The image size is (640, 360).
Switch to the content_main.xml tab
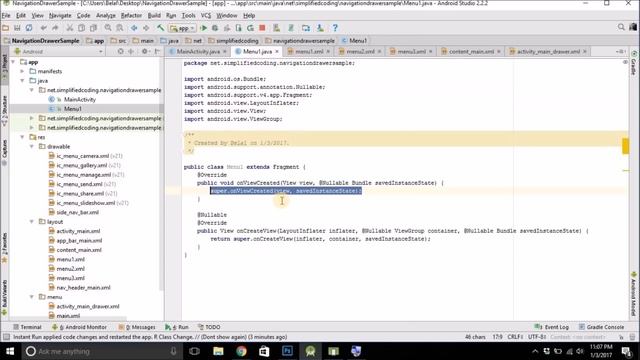(x=471, y=51)
